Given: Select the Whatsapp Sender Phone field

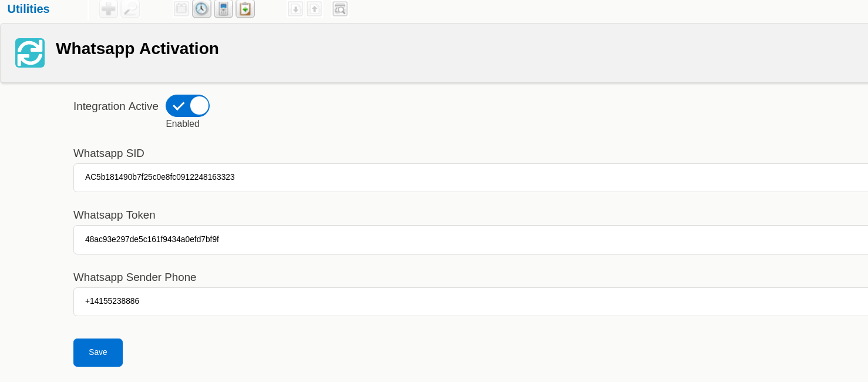Looking at the screenshot, I should tap(470, 301).
